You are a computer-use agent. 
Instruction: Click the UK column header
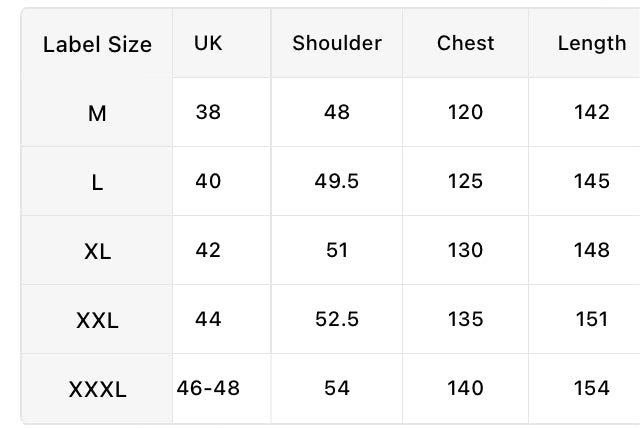point(208,43)
